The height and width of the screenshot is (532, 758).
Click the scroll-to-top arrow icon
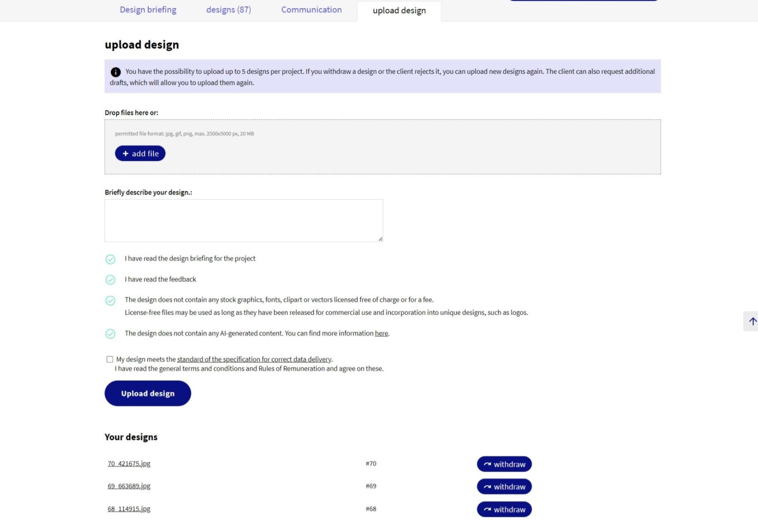pyautogui.click(x=752, y=321)
